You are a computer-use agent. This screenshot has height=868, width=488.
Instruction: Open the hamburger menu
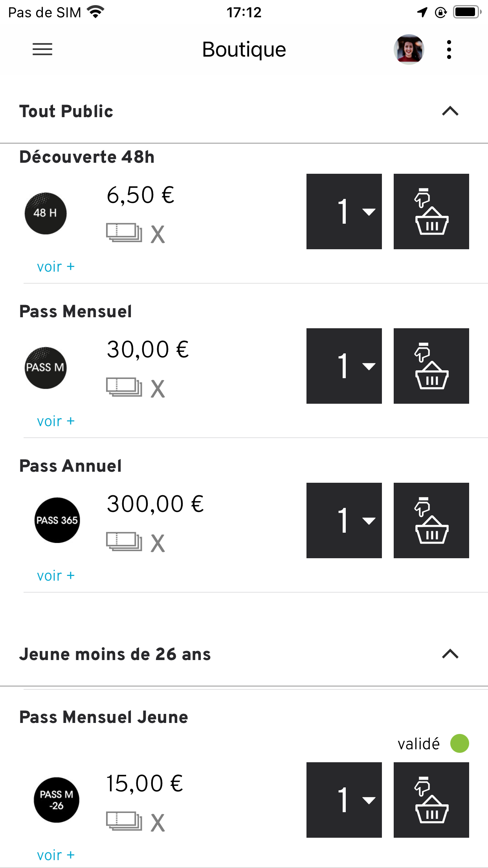pos(42,50)
